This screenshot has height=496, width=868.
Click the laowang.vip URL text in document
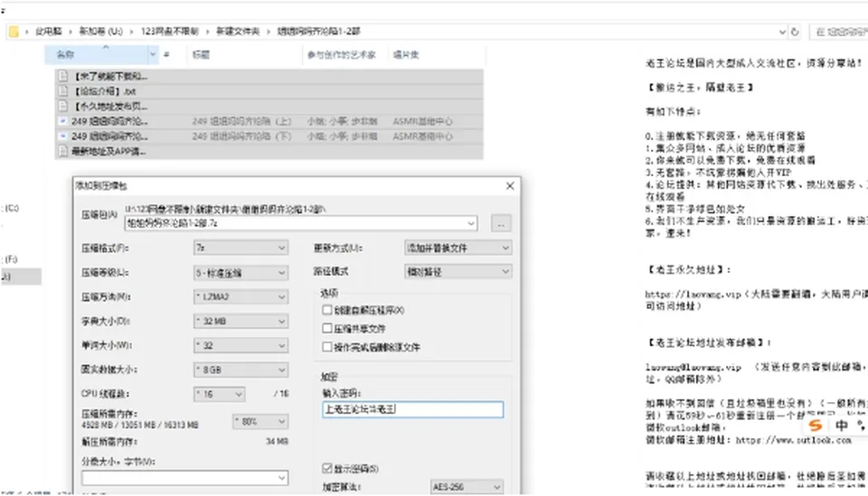pyautogui.click(x=693, y=295)
